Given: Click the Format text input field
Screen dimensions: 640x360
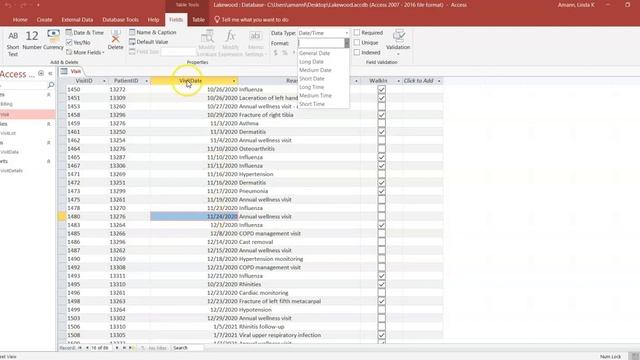Looking at the screenshot, I should [x=321, y=43].
